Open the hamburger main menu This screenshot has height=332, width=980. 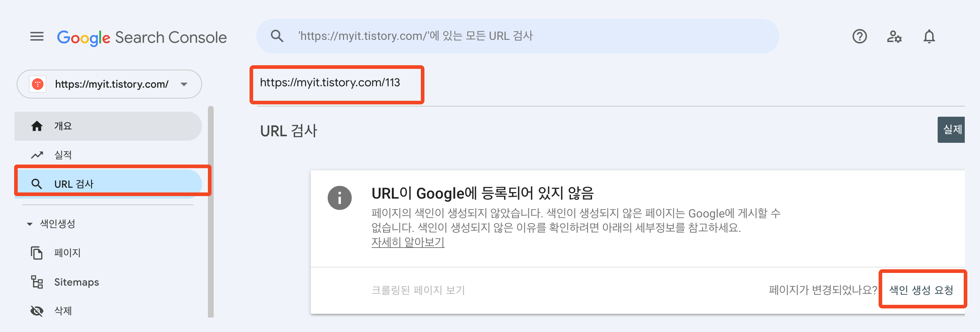[x=37, y=37]
